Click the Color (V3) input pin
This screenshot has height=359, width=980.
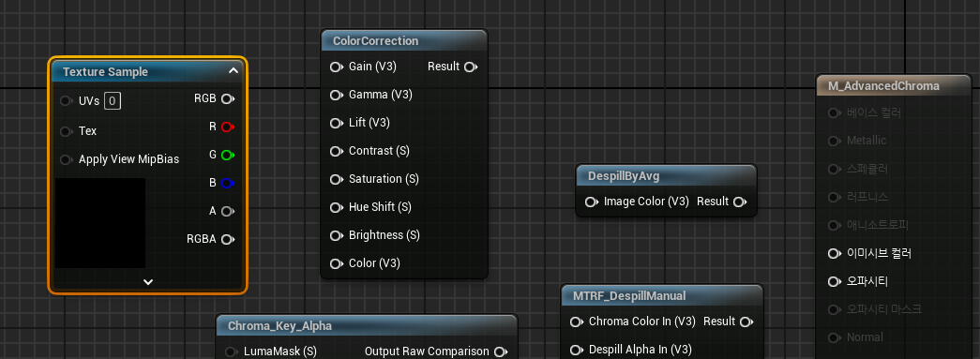(337, 263)
